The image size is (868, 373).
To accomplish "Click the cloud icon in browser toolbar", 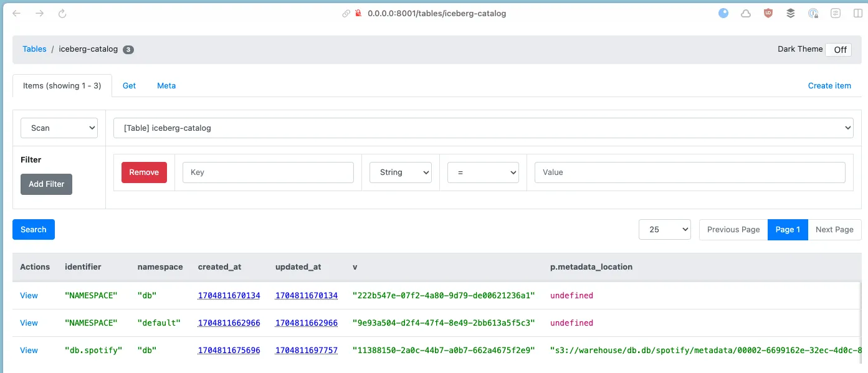I will (746, 13).
